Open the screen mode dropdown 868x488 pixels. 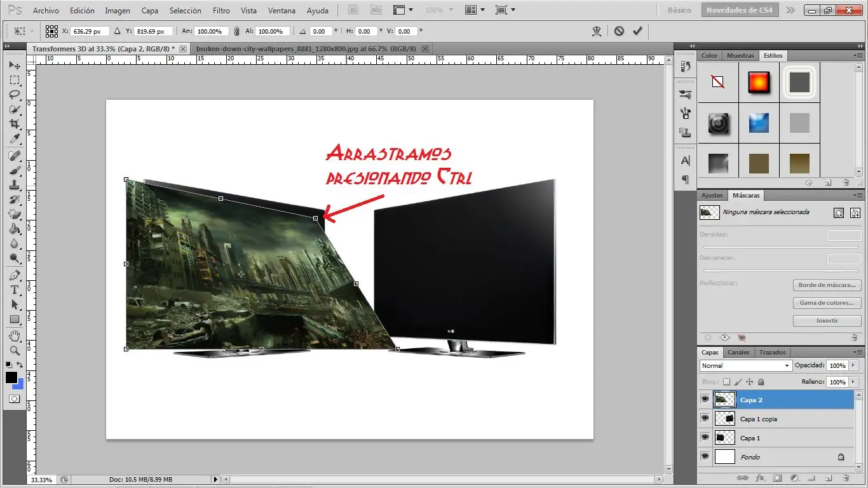pyautogui.click(x=505, y=10)
